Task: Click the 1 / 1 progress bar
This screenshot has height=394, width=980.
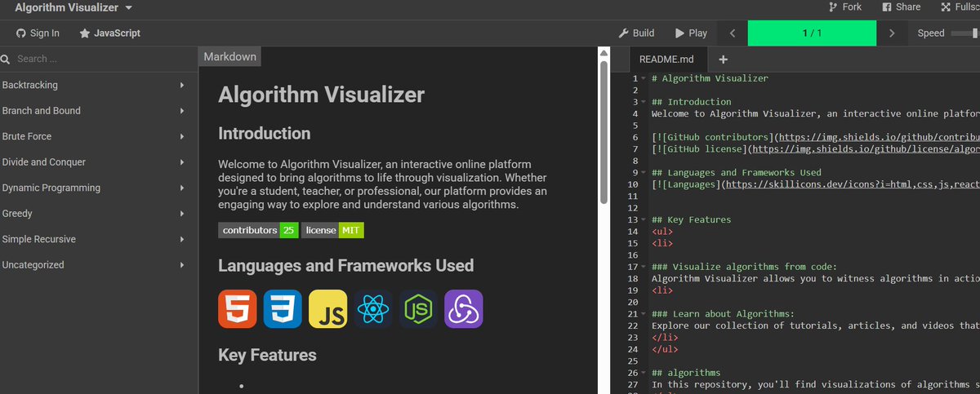Action: click(x=812, y=33)
